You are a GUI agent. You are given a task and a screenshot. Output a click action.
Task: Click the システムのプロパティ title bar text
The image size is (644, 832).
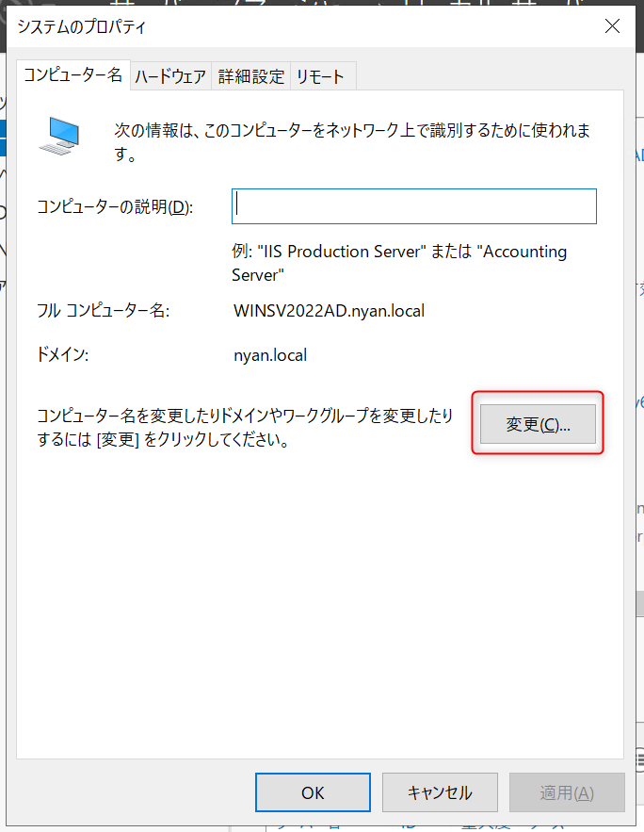coord(82,26)
